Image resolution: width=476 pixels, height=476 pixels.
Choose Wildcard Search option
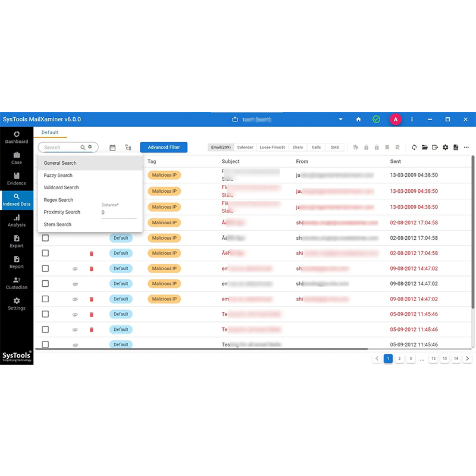tap(90, 187)
